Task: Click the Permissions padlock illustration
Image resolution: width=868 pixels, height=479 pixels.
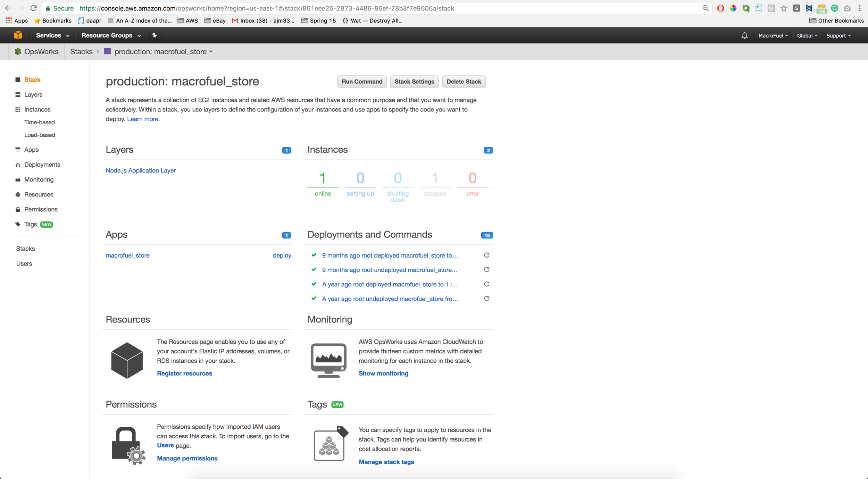Action: (128, 446)
